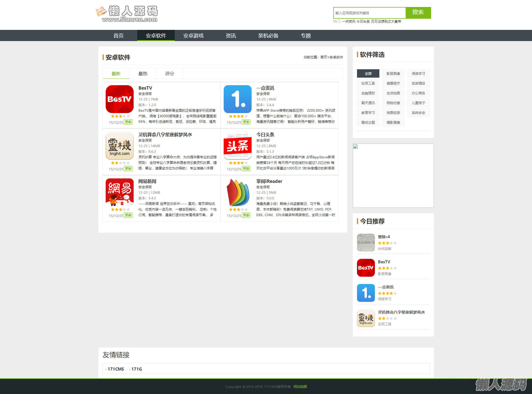
Task: Switch to the 最热 sorting tab
Action: pos(143,73)
